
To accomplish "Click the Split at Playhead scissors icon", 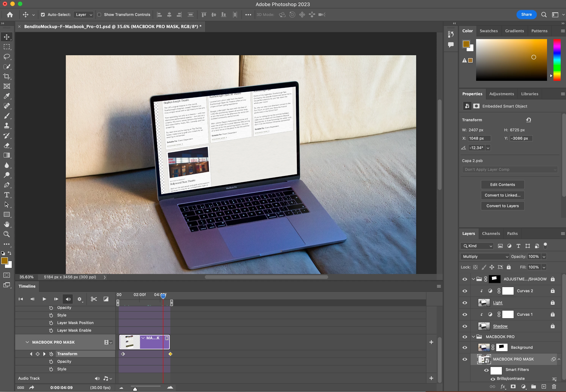I will pyautogui.click(x=94, y=299).
